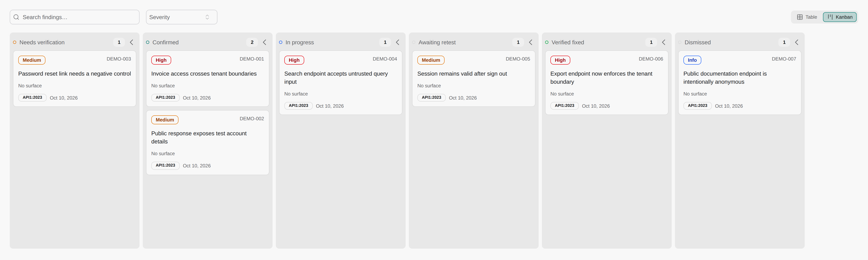Viewport: 868px width, 260px height.
Task: Click the search magnifier icon
Action: tap(16, 17)
